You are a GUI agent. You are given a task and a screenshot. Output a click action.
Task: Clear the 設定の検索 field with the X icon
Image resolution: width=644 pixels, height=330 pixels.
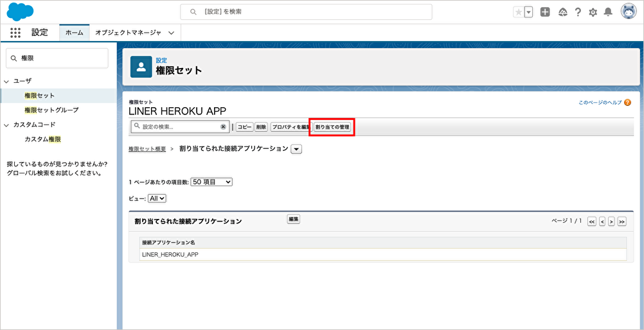[x=223, y=127]
